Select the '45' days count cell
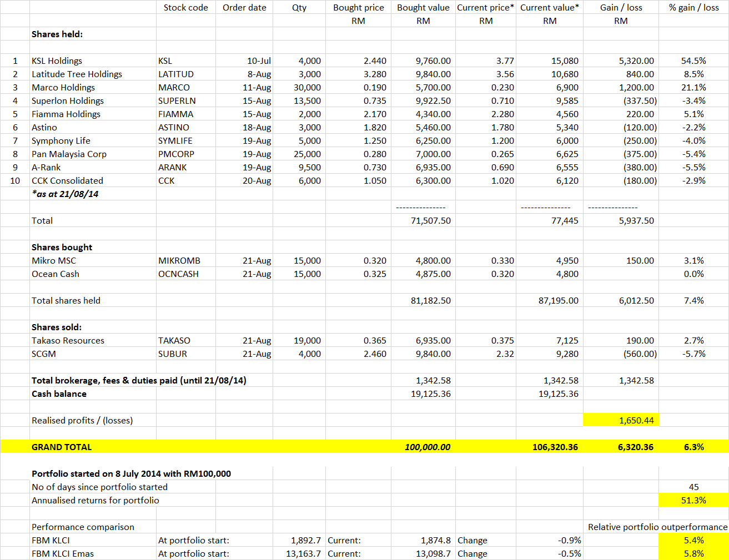 point(694,487)
